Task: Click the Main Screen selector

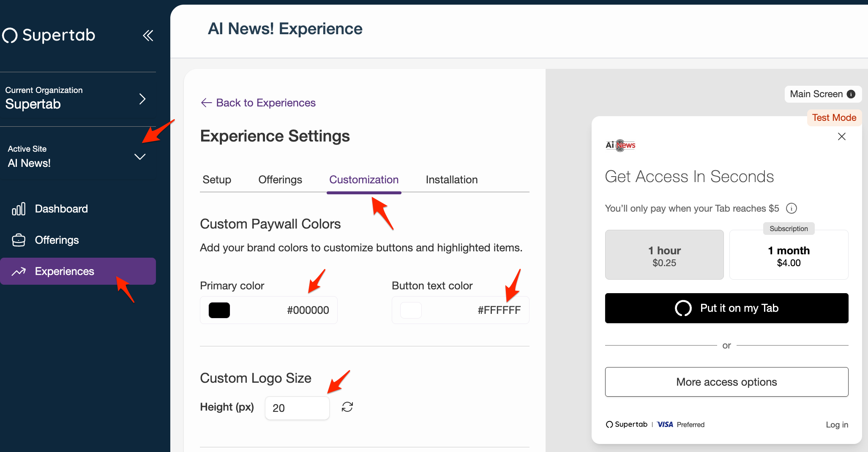Action: (823, 94)
